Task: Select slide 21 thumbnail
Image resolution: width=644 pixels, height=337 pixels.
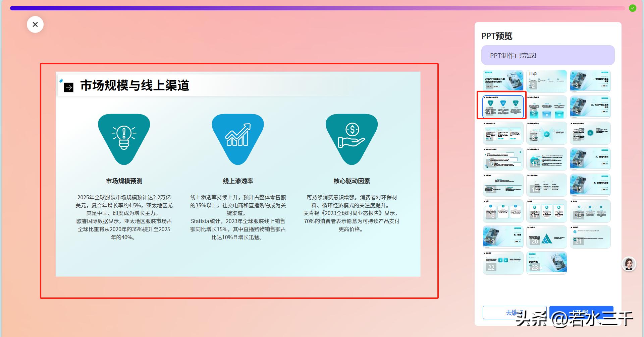Action: point(590,237)
